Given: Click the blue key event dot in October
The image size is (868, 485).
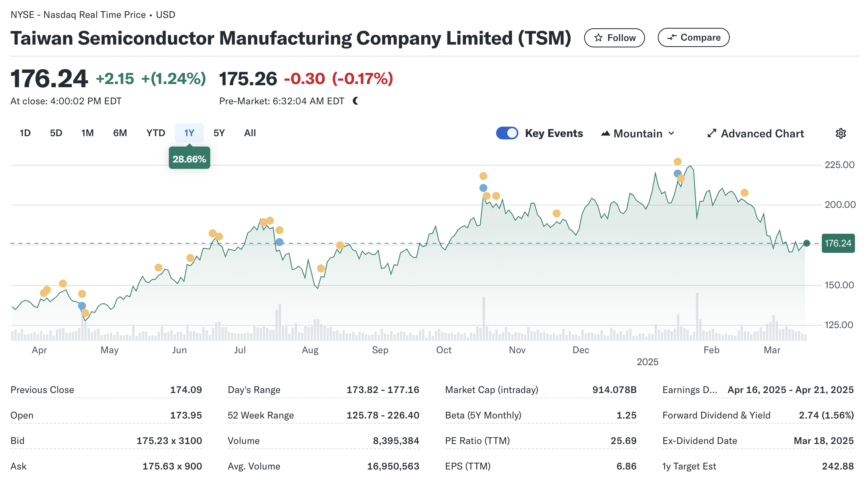Looking at the screenshot, I should pos(483,188).
